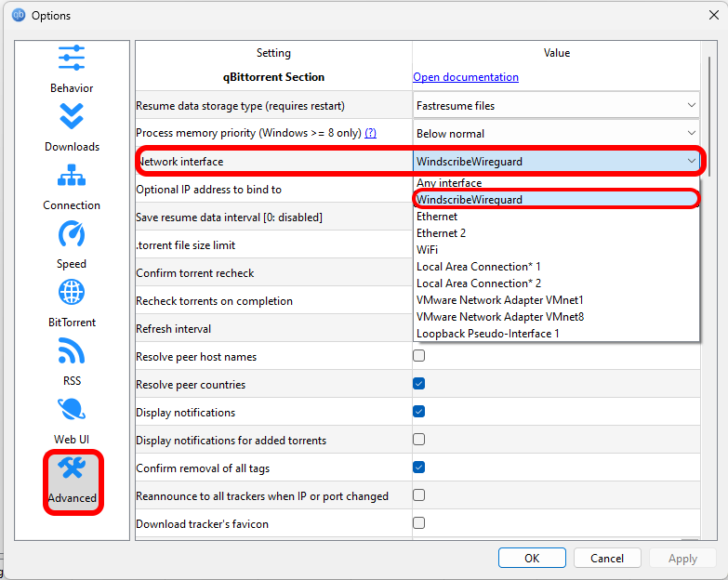Enable Resolve peer host names checkbox

[x=418, y=356]
